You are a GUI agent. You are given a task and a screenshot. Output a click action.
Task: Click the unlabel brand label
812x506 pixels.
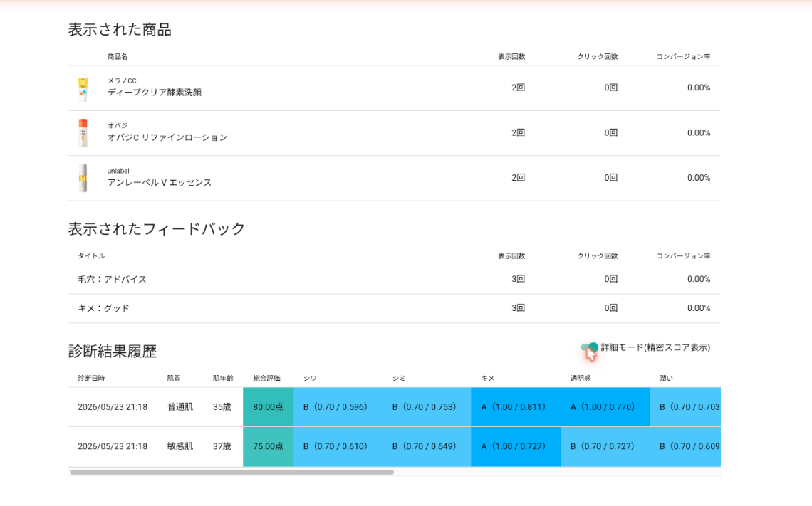click(118, 171)
